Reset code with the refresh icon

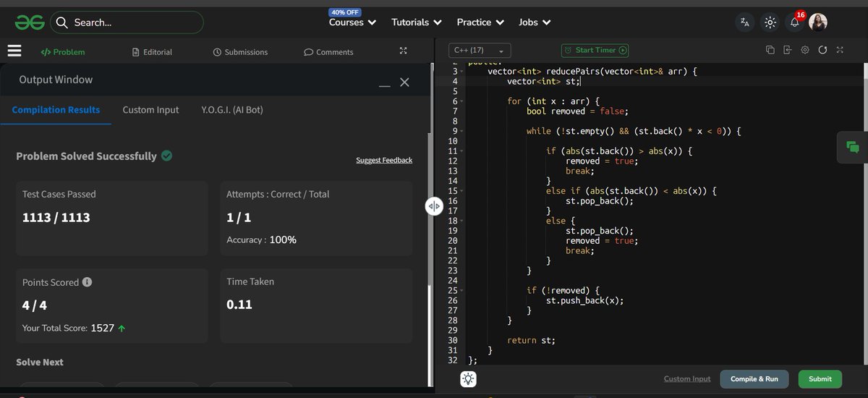(822, 50)
